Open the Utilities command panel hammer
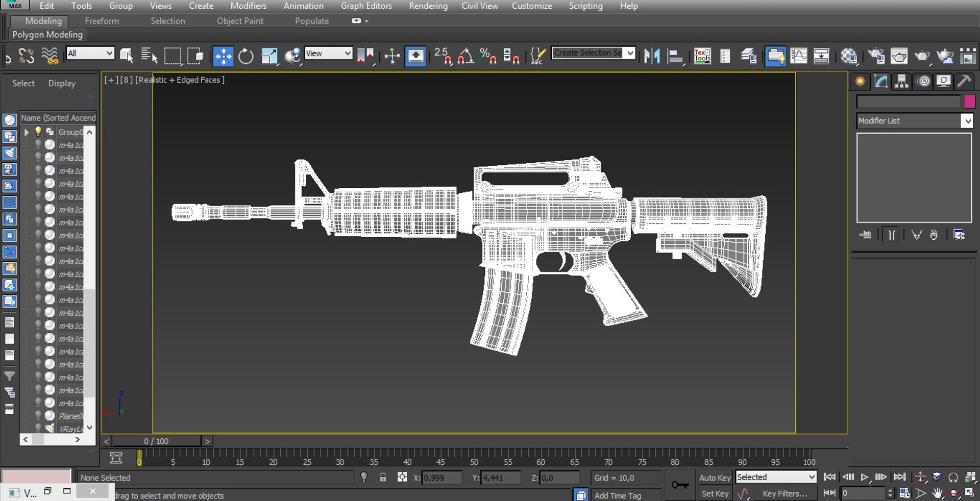 964,82
